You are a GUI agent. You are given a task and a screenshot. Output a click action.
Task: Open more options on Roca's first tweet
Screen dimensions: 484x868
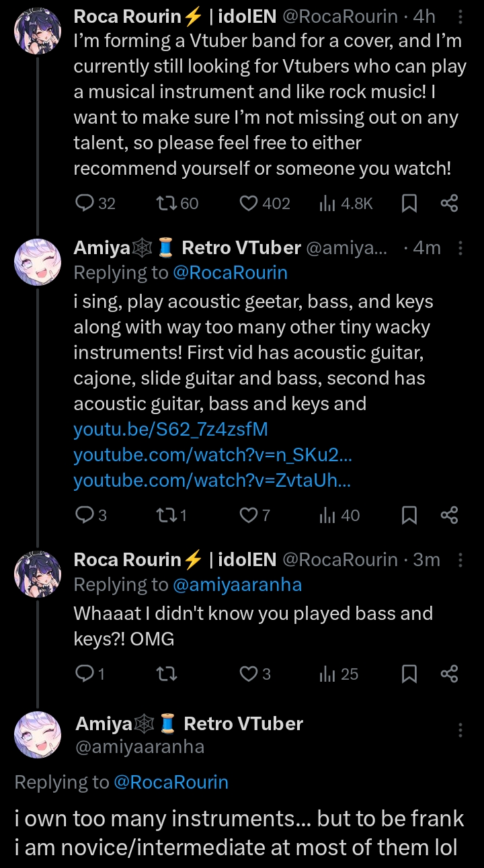[x=460, y=17]
